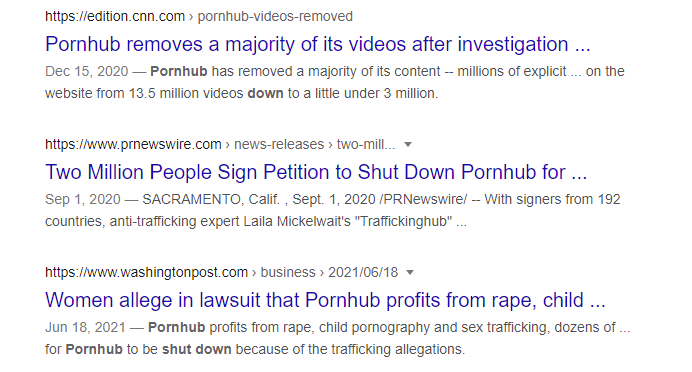Click the "Dec 15, 2020" snippet date

[x=86, y=71]
